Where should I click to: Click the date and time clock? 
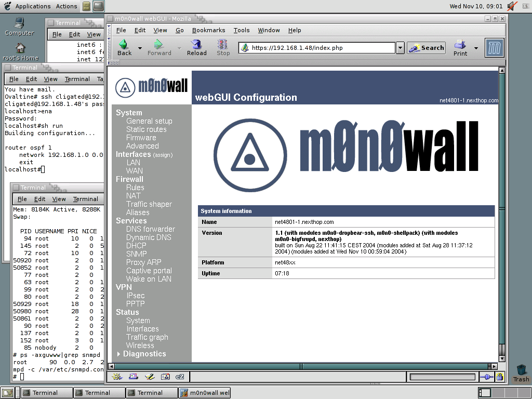pos(476,6)
